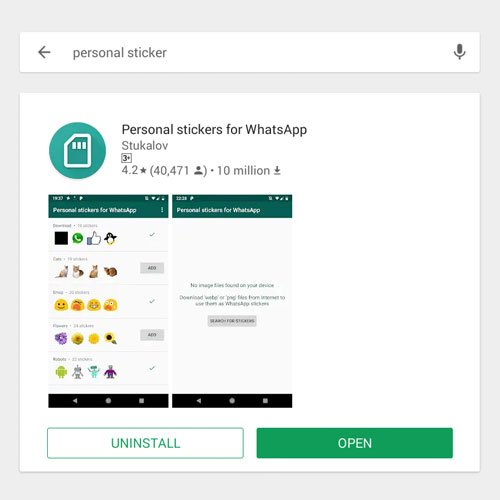View the second app screenshot thumbnail
The image size is (500, 500).
[x=232, y=301]
